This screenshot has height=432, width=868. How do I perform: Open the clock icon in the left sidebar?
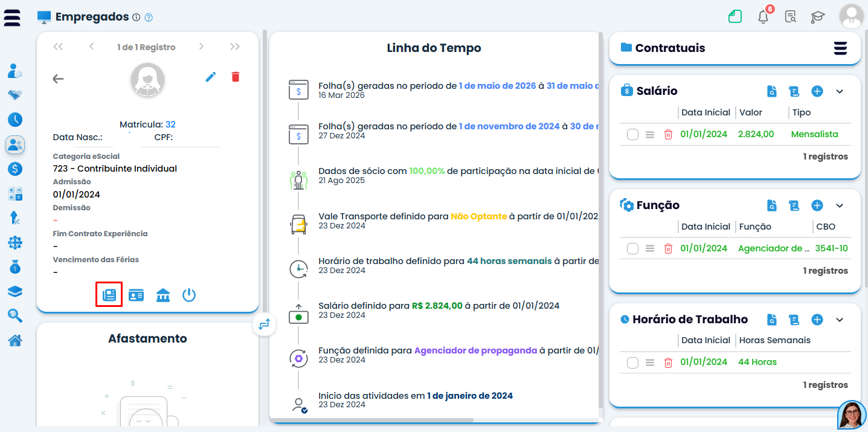pos(15,119)
